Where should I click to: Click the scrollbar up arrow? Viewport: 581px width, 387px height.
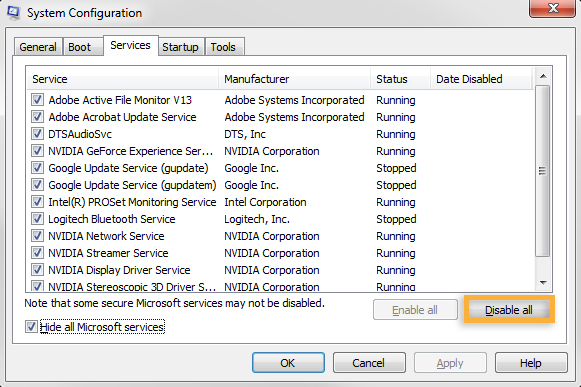click(543, 76)
